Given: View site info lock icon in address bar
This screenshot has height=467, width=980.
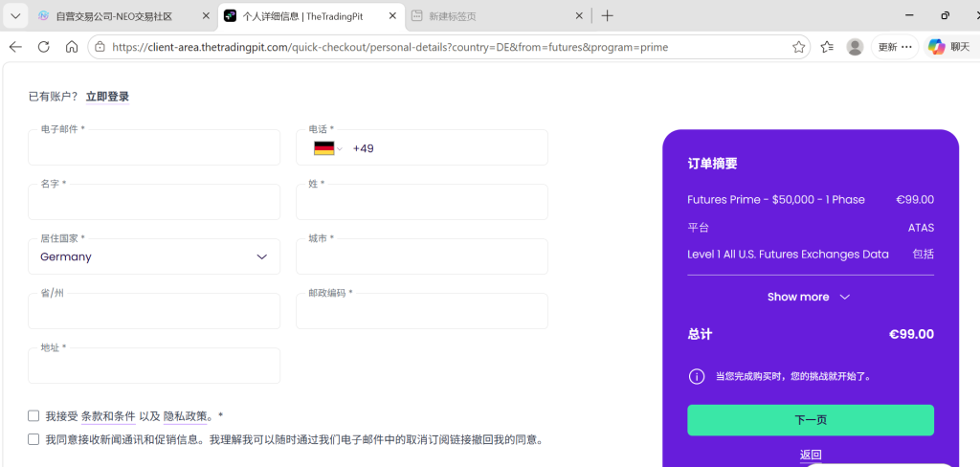Looking at the screenshot, I should 100,47.
